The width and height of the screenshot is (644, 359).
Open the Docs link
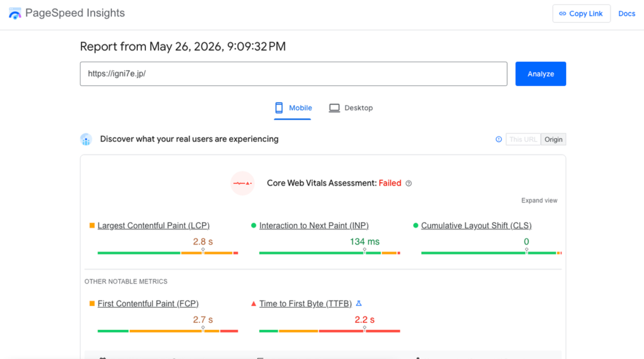pyautogui.click(x=627, y=14)
